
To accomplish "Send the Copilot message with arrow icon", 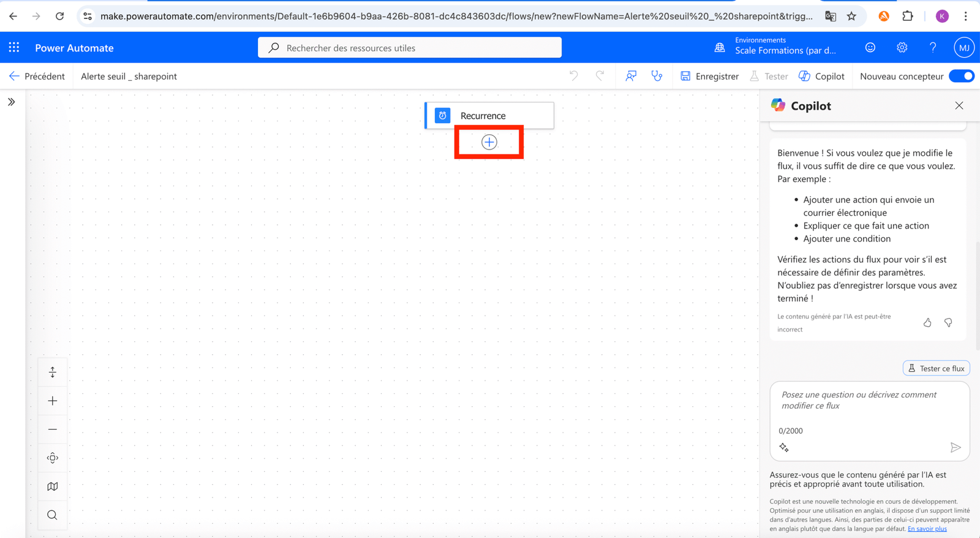I will click(956, 447).
